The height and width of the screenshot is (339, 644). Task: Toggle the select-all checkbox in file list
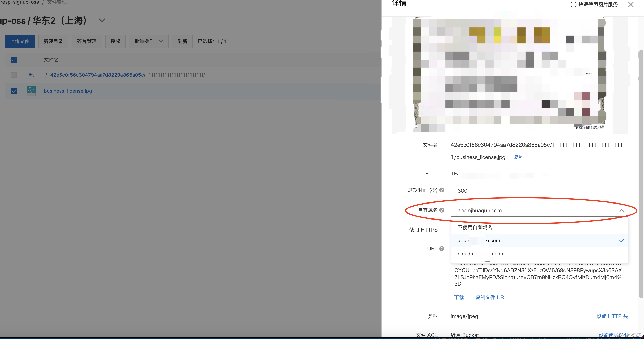(x=14, y=60)
